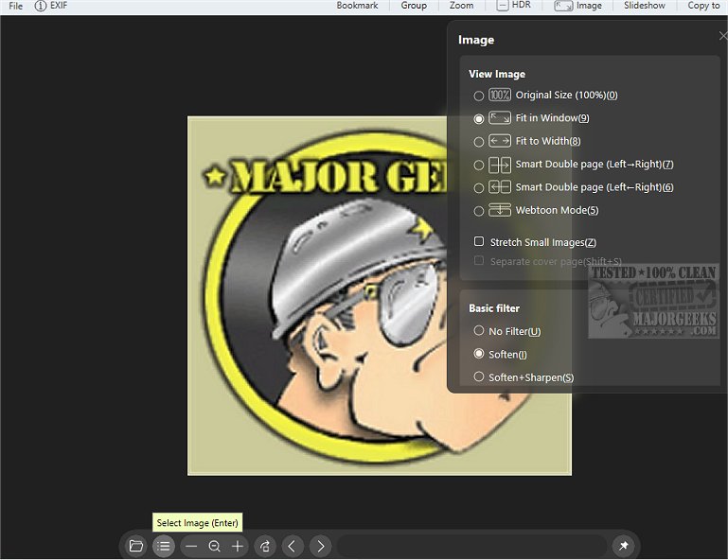Image resolution: width=728 pixels, height=560 pixels.
Task: Pin the toolbar with pin icon
Action: (x=624, y=546)
